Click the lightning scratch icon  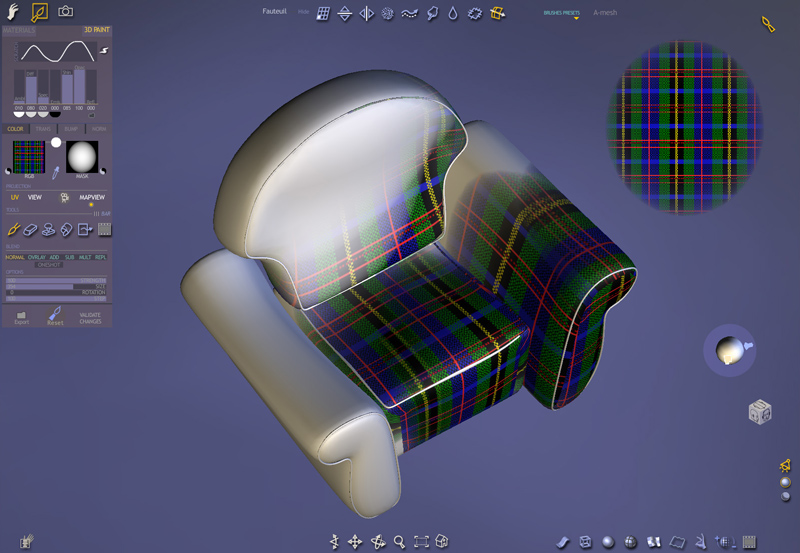[x=104, y=50]
